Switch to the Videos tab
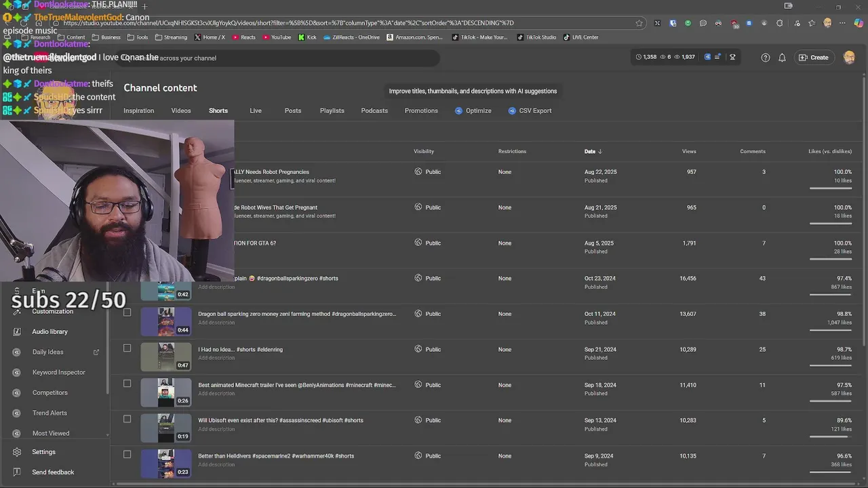Screen dimensions: 868x488 pos(181,110)
